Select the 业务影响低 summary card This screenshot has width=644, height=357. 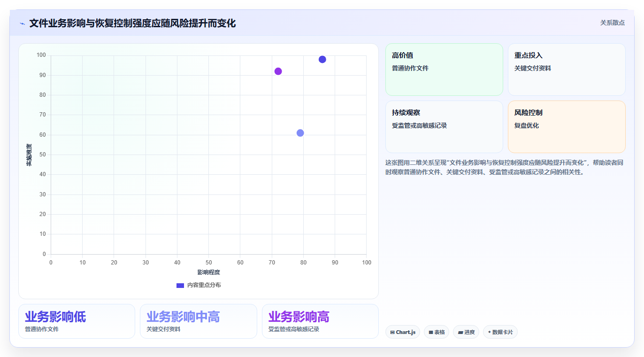coord(77,321)
